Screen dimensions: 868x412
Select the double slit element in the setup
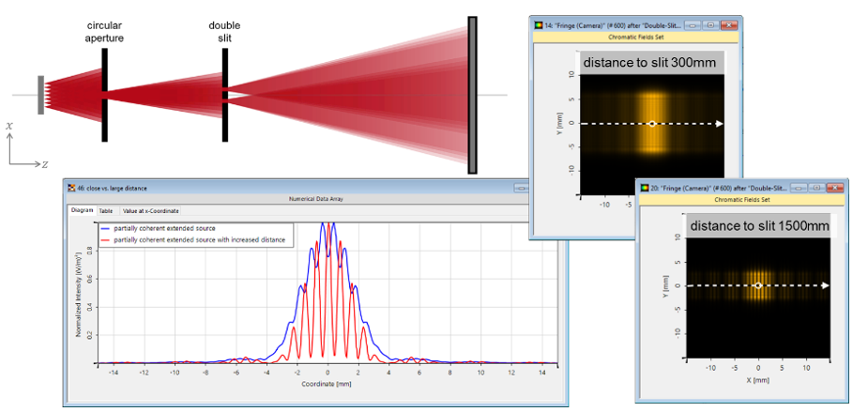(x=225, y=94)
